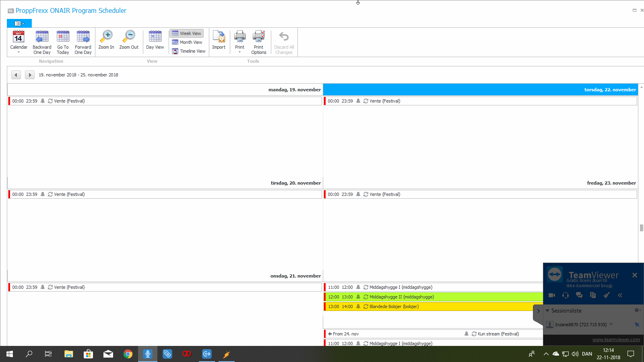
Task: Open the volume control in tray
Action: [x=575, y=354]
